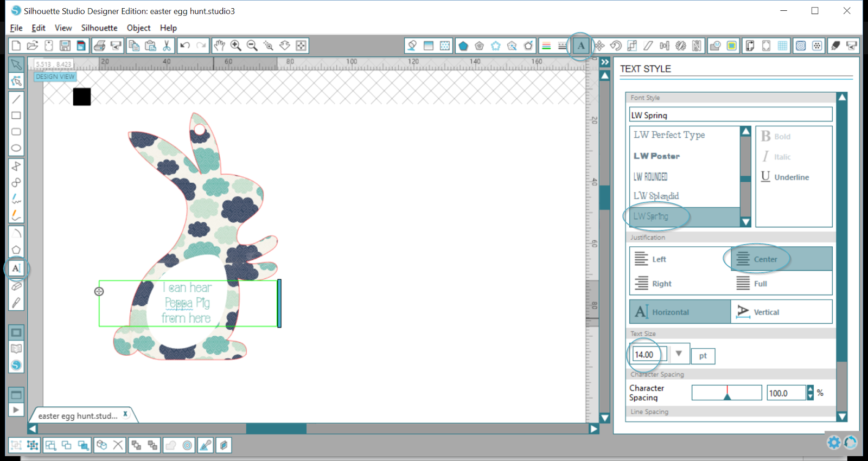
Task: Increase character spacing with stepper arrows
Action: click(810, 389)
